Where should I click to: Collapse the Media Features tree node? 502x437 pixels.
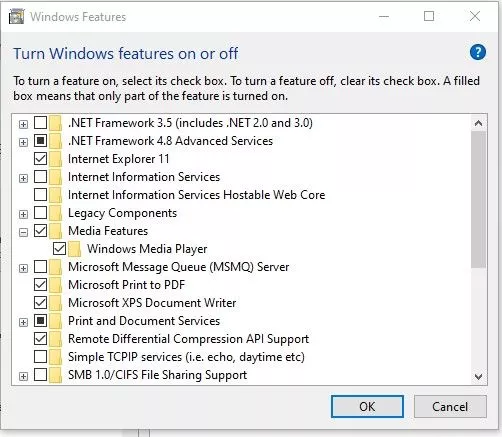coord(23,232)
